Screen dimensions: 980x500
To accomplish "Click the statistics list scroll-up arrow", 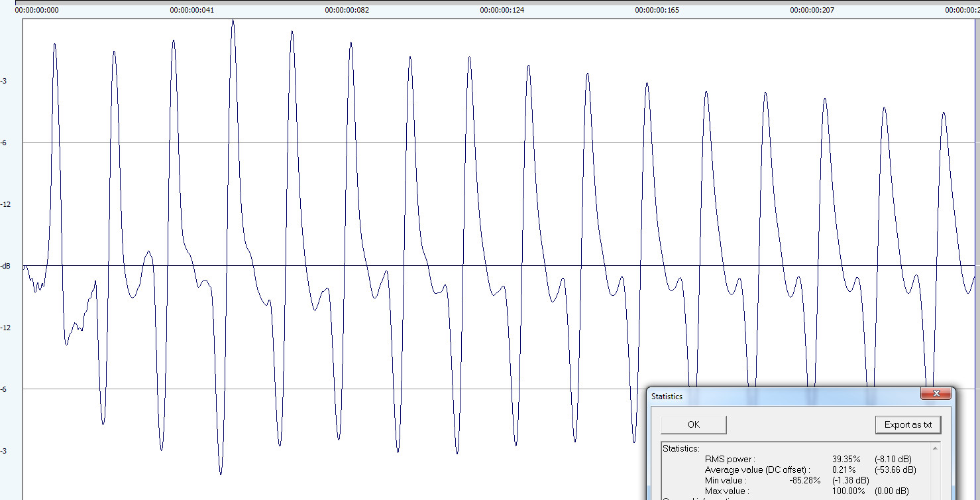I will click(x=936, y=448).
